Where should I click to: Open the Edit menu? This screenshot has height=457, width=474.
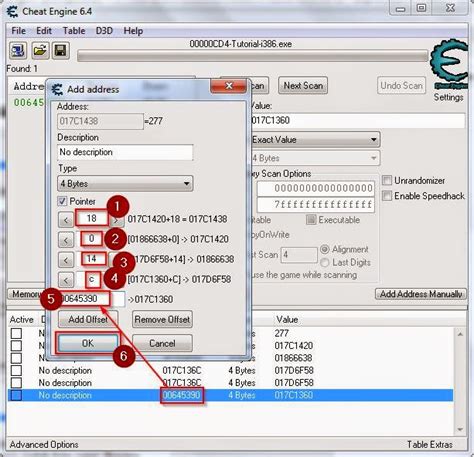click(44, 31)
